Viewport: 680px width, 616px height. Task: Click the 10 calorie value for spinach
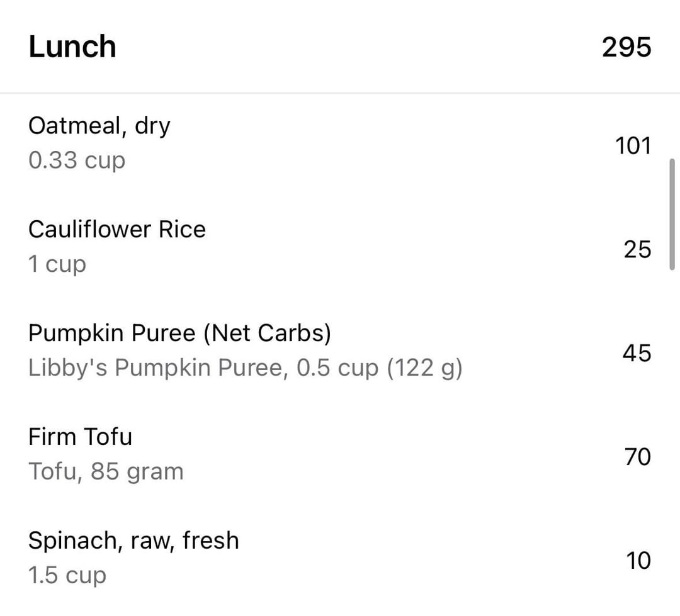pyautogui.click(x=638, y=561)
